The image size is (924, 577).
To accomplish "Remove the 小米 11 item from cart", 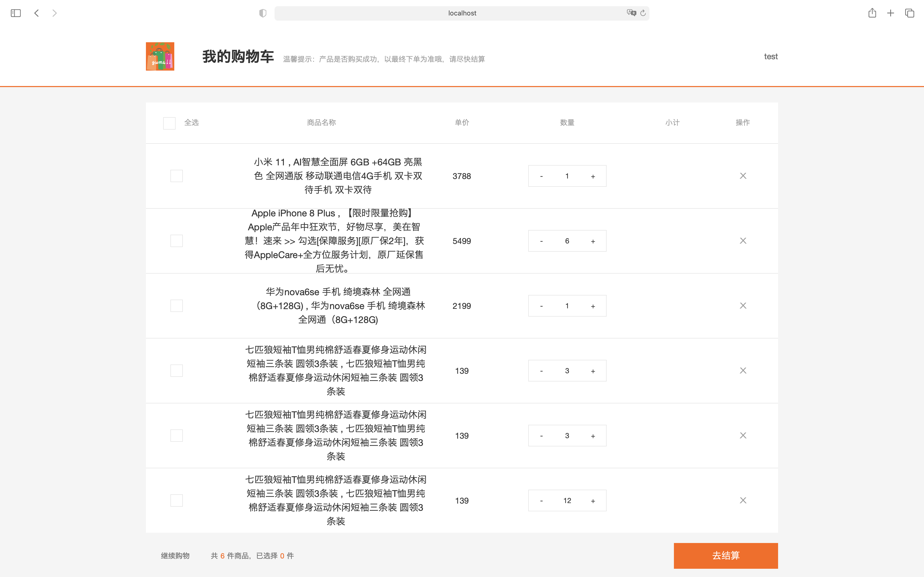I will click(743, 176).
